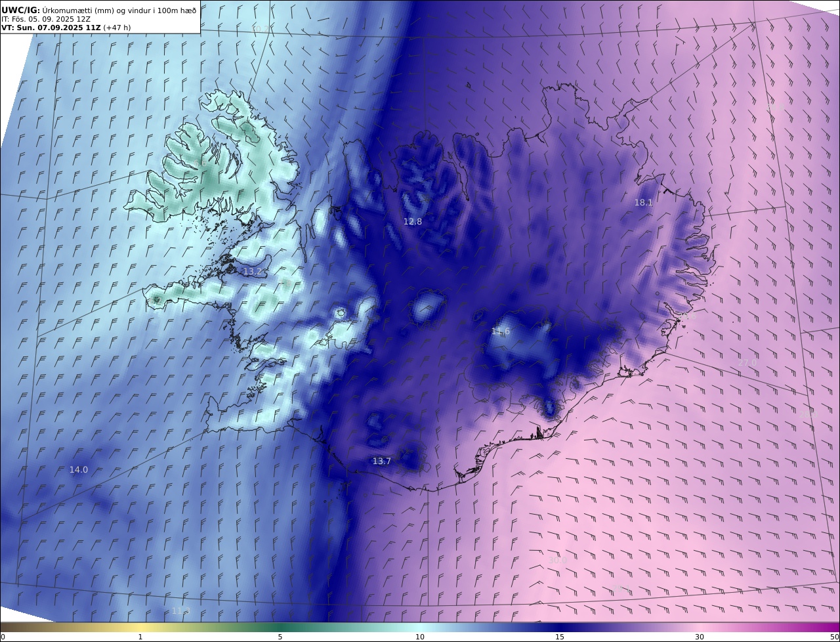
Task: Click the 12.8 value label on the map
Action: pyautogui.click(x=413, y=222)
